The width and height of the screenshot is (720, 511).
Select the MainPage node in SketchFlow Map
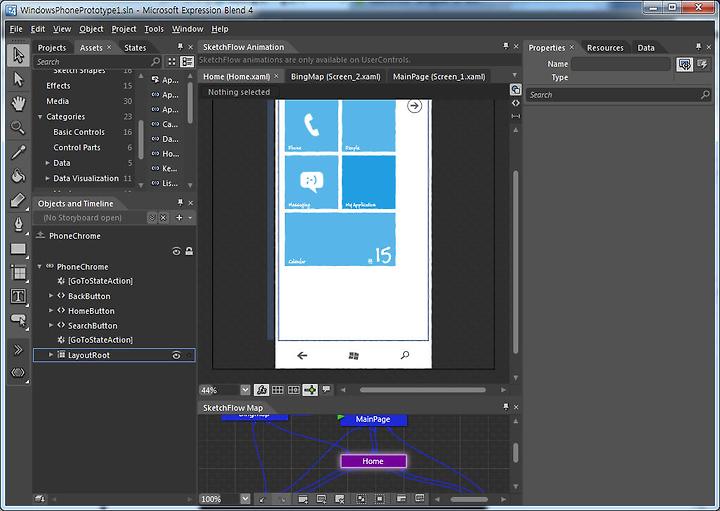(x=373, y=419)
